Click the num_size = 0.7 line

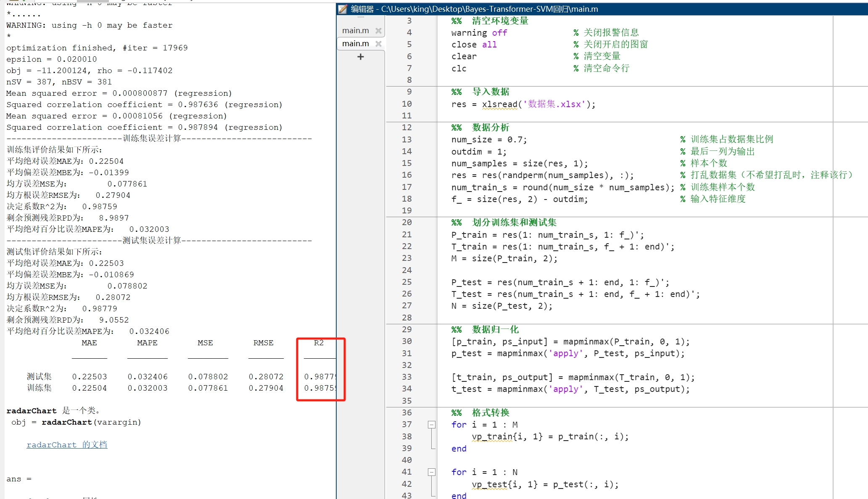click(x=488, y=139)
